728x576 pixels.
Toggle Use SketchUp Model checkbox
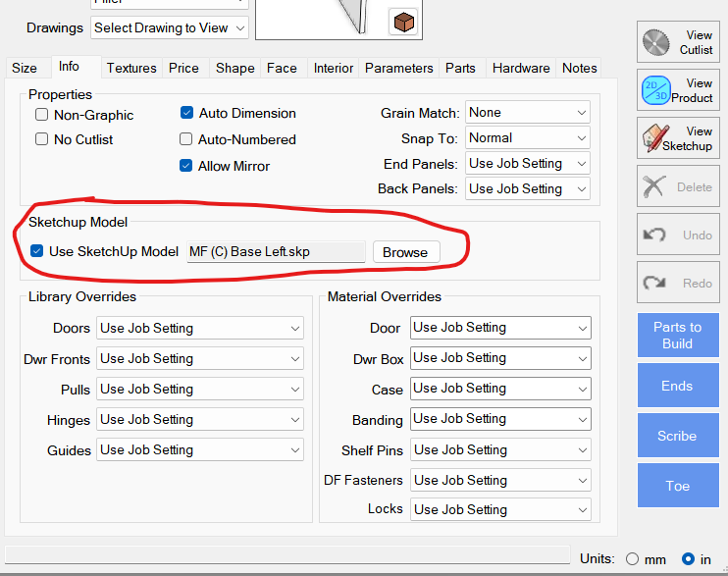click(36, 251)
